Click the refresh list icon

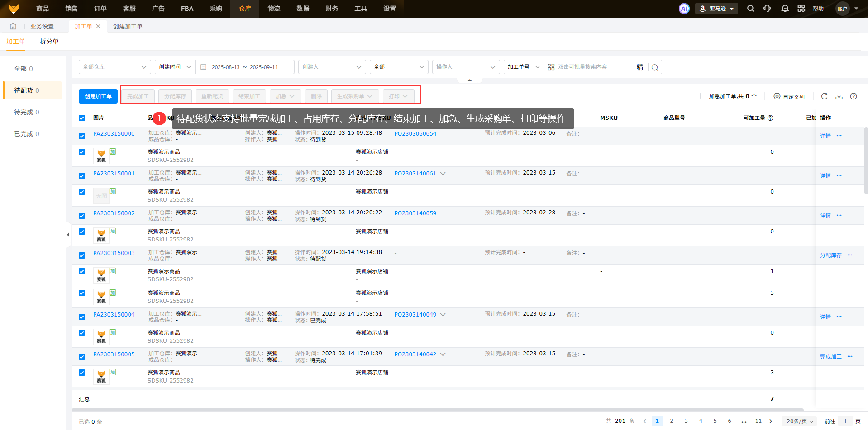[x=824, y=96]
